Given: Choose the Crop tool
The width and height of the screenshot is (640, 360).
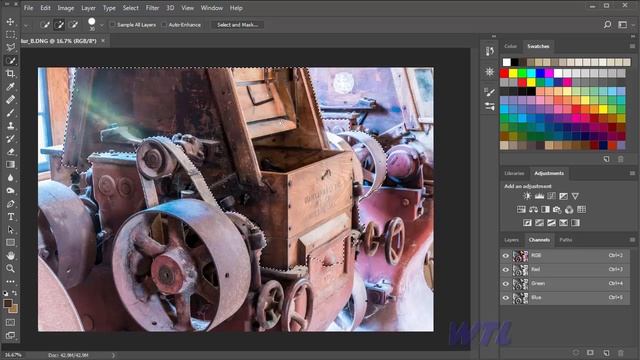Looking at the screenshot, I should [x=10, y=73].
